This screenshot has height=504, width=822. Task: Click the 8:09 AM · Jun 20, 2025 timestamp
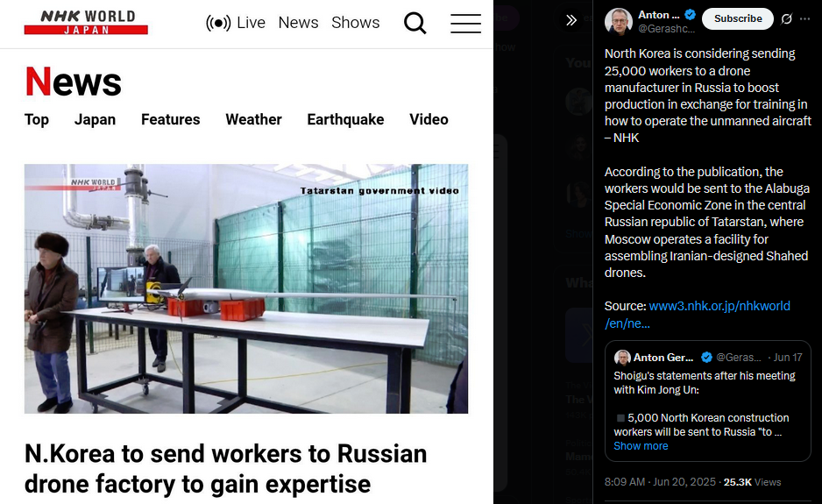(x=660, y=481)
